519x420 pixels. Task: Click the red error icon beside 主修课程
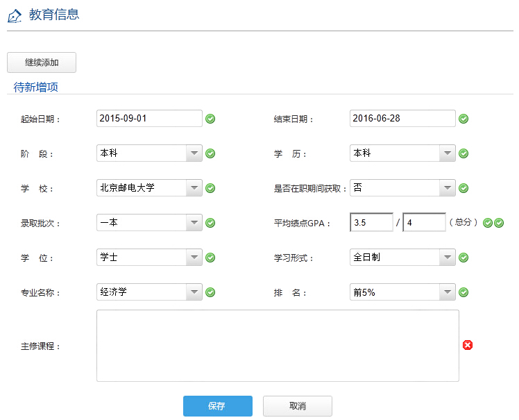coord(468,345)
